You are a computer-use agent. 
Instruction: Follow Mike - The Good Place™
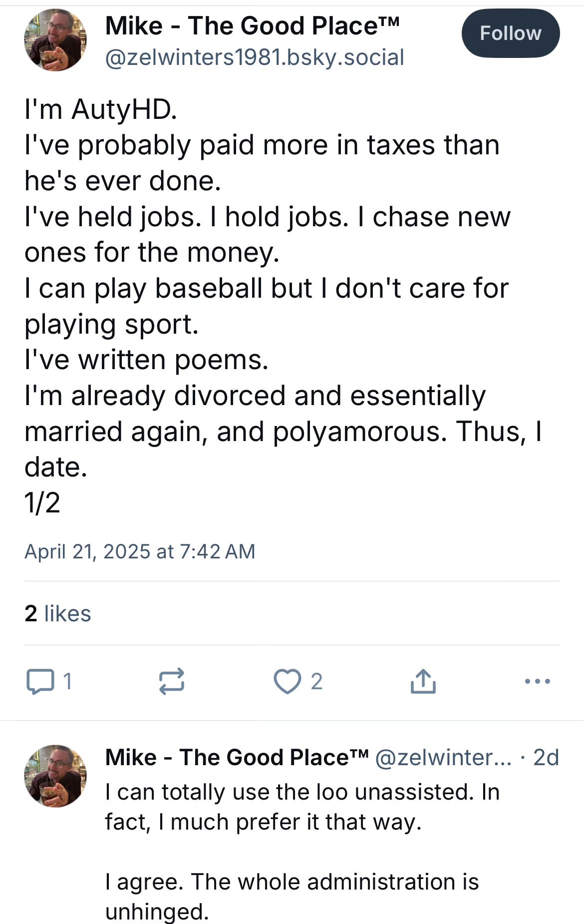point(510,33)
